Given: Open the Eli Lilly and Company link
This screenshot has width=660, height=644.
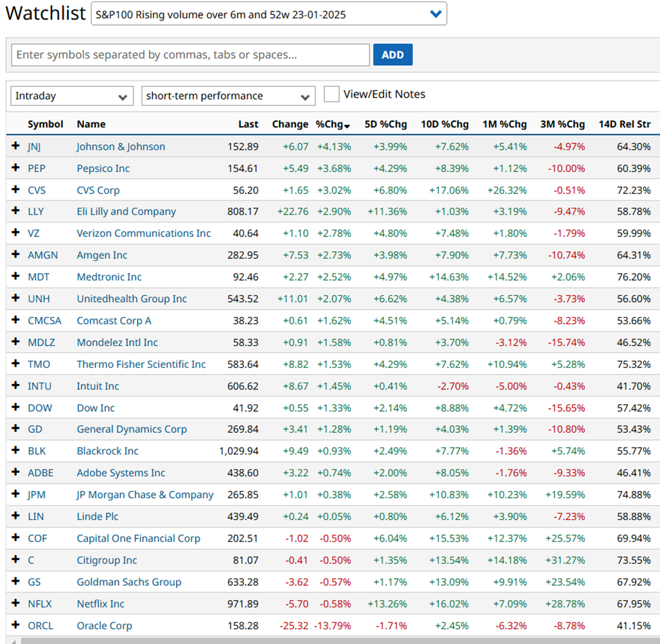Looking at the screenshot, I should (126, 211).
